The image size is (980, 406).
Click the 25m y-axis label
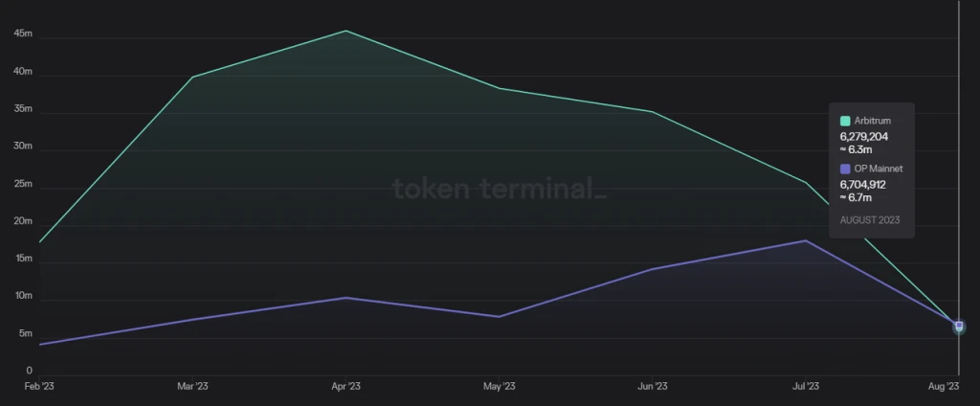click(x=23, y=183)
